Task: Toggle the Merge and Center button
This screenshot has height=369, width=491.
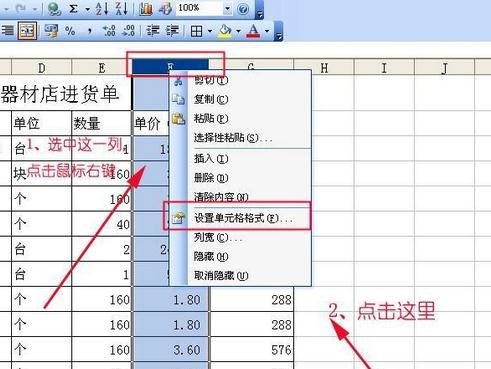Action: pos(27,31)
